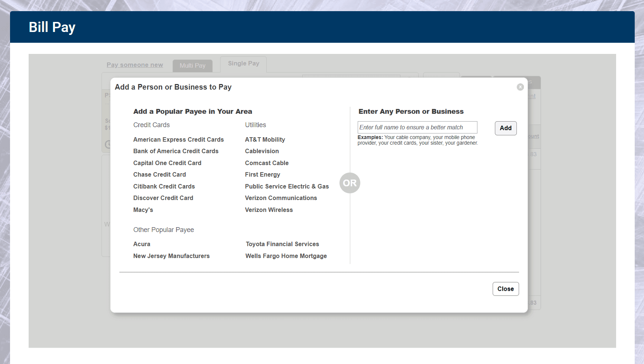Choose Acura from Other Popular Payee
Image resolution: width=644 pixels, height=364 pixels.
[x=142, y=244]
